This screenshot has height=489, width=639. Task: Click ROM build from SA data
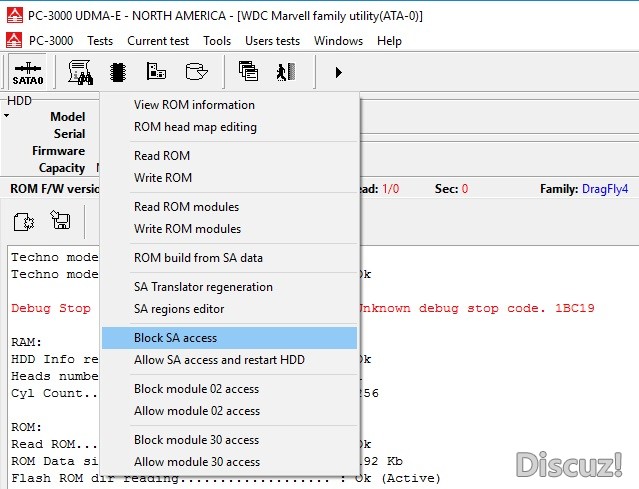tap(198, 258)
